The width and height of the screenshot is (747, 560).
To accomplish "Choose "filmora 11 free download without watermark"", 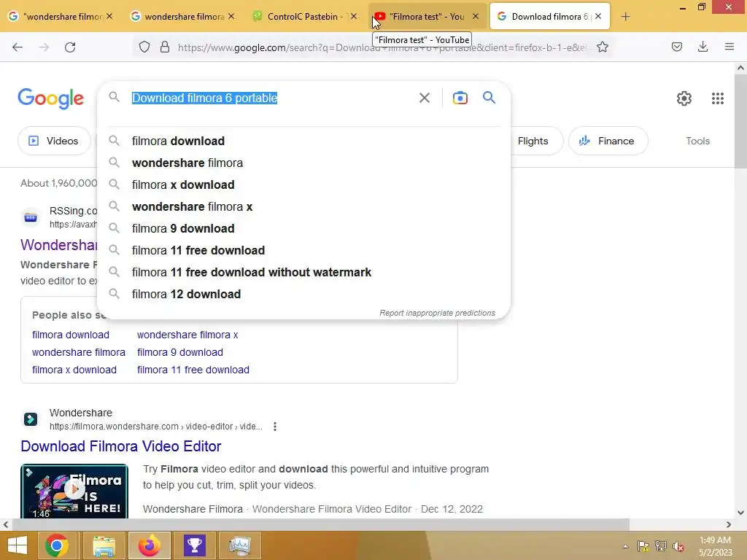I will coord(303,273).
